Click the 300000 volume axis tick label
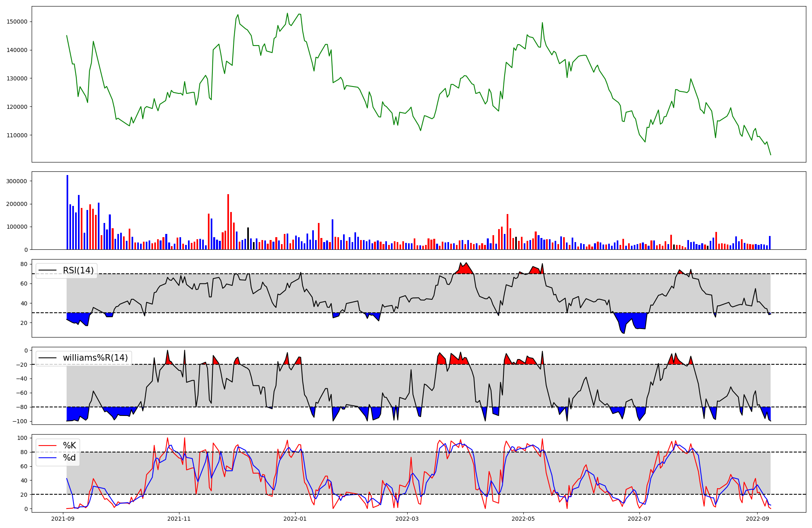 point(17,181)
